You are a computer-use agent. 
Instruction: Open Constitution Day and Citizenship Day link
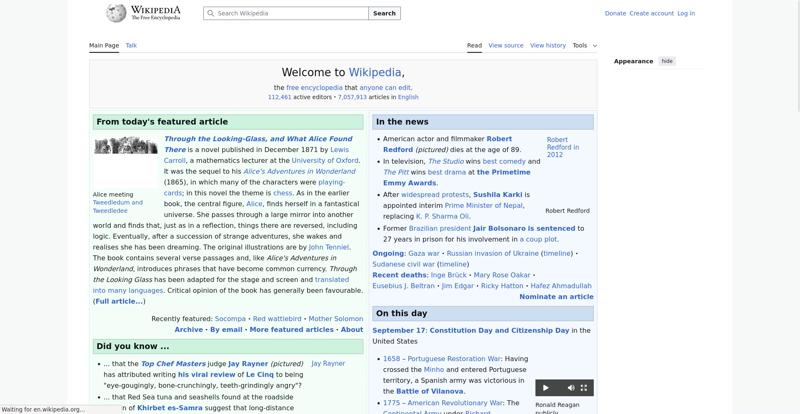[499, 330]
